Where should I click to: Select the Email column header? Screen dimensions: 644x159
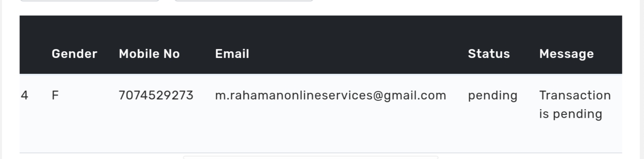(x=232, y=54)
